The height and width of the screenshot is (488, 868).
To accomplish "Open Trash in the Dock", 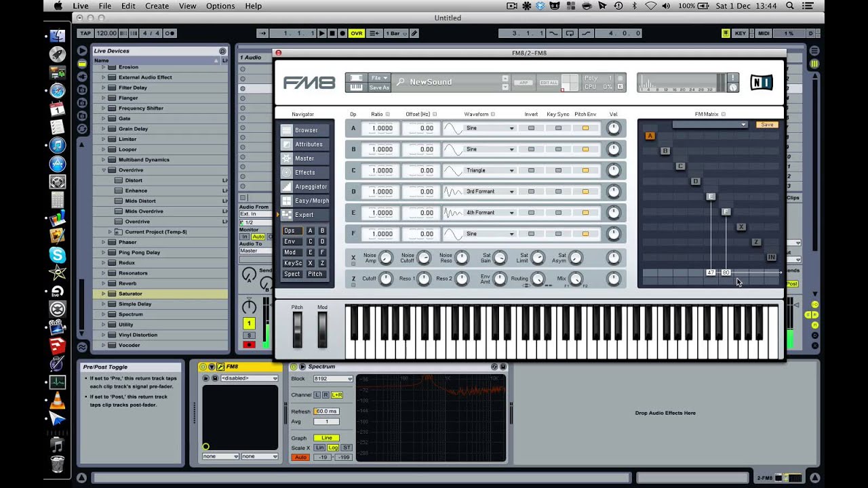I will pyautogui.click(x=58, y=464).
